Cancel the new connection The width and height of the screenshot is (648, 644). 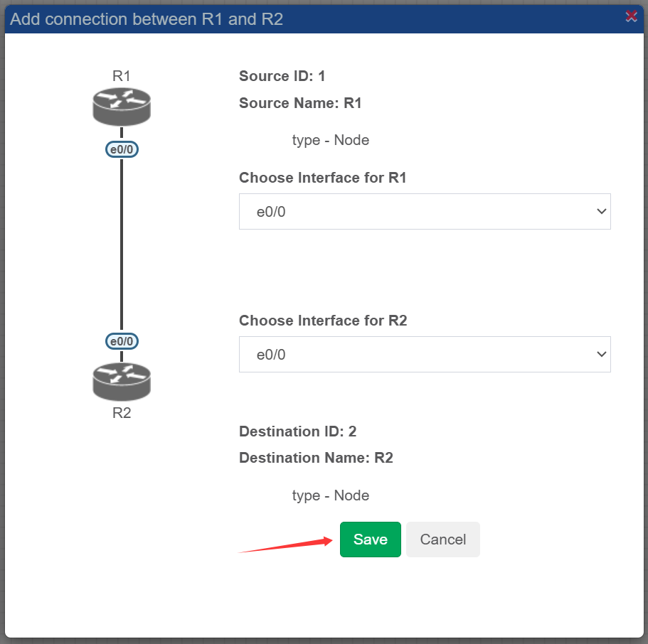pyautogui.click(x=442, y=540)
